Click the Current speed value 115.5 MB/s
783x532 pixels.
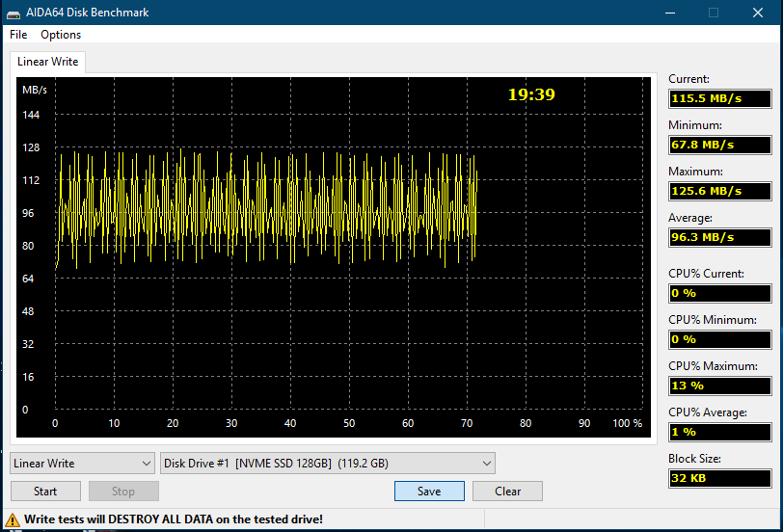pos(720,98)
